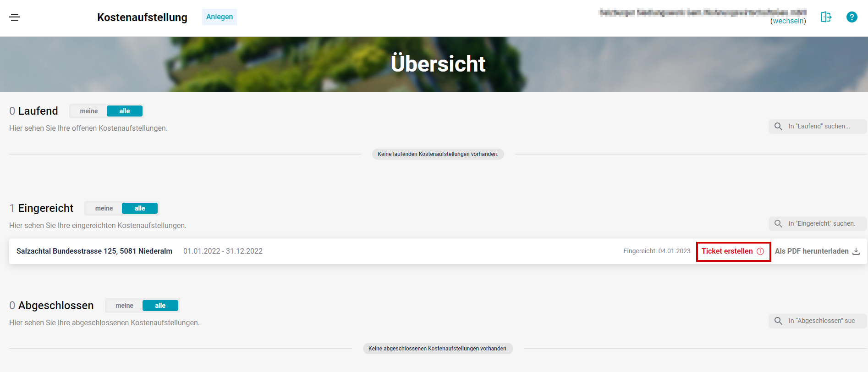The image size is (868, 372).
Task: Switch Eingereicht filter to meine
Action: tap(104, 208)
